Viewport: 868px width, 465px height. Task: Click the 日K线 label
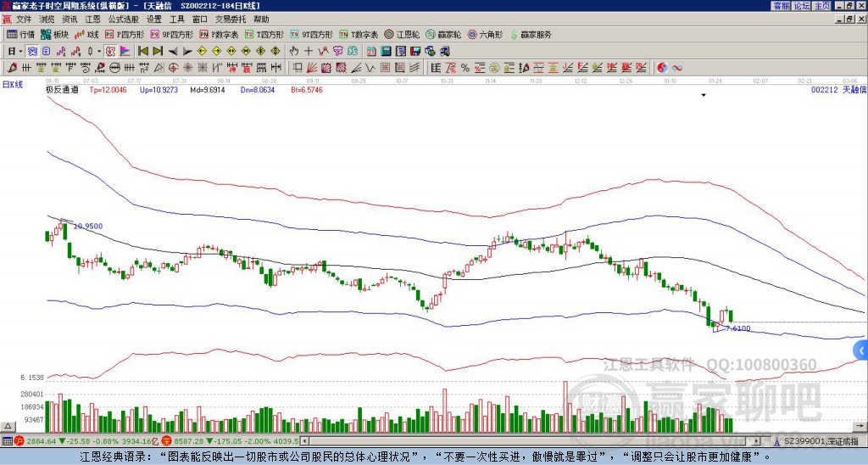point(13,84)
